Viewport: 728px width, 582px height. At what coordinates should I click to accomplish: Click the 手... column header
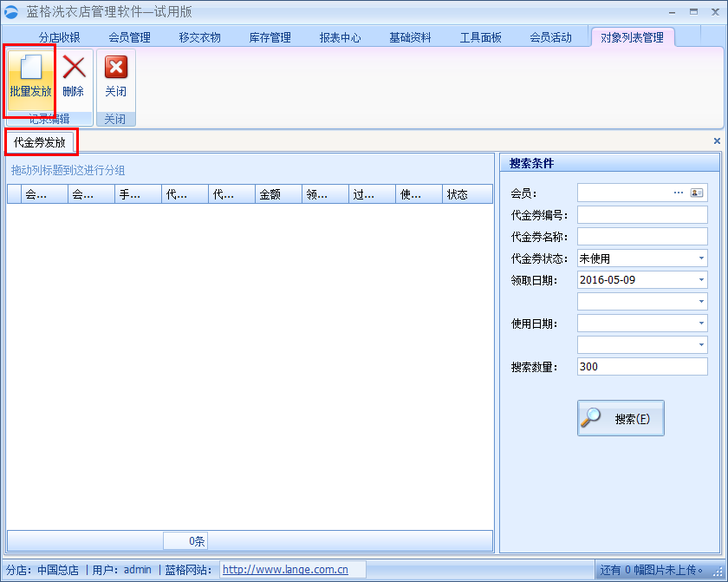click(138, 194)
